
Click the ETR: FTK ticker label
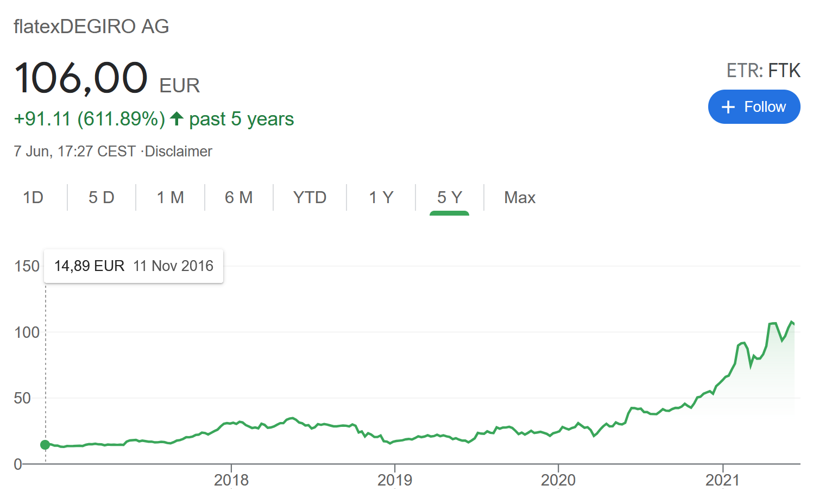click(763, 71)
